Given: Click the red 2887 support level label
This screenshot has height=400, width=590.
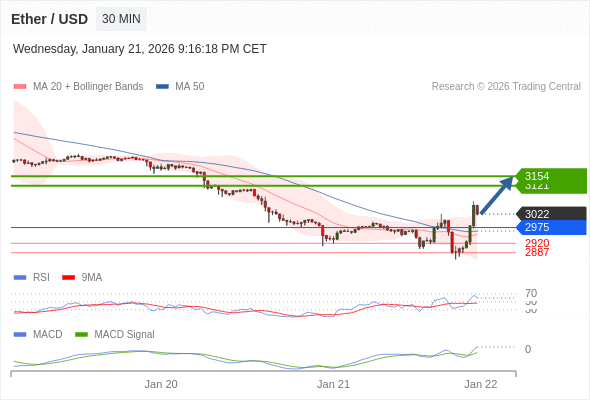Looking at the screenshot, I should click(x=537, y=252).
